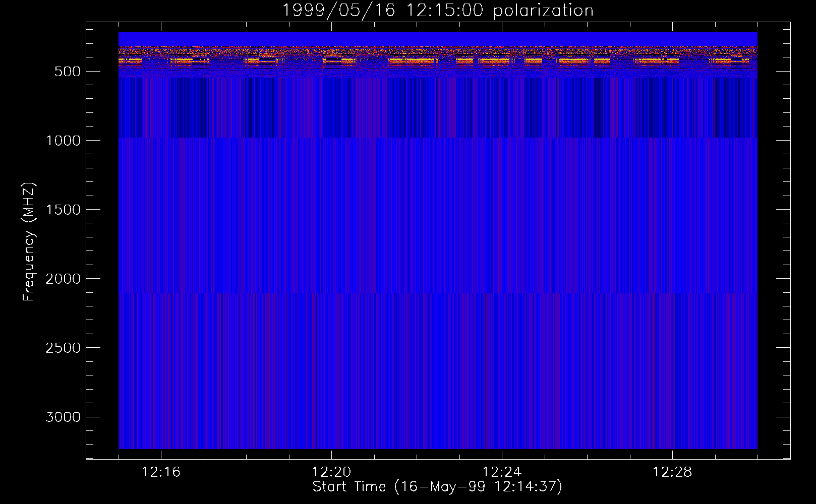
Task: Click the 2000 frequency tick label
Action: (63, 279)
